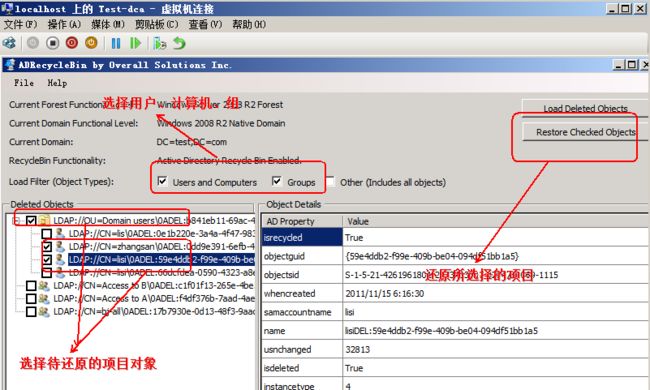Click the Domain users OU folder icon

coord(44,220)
